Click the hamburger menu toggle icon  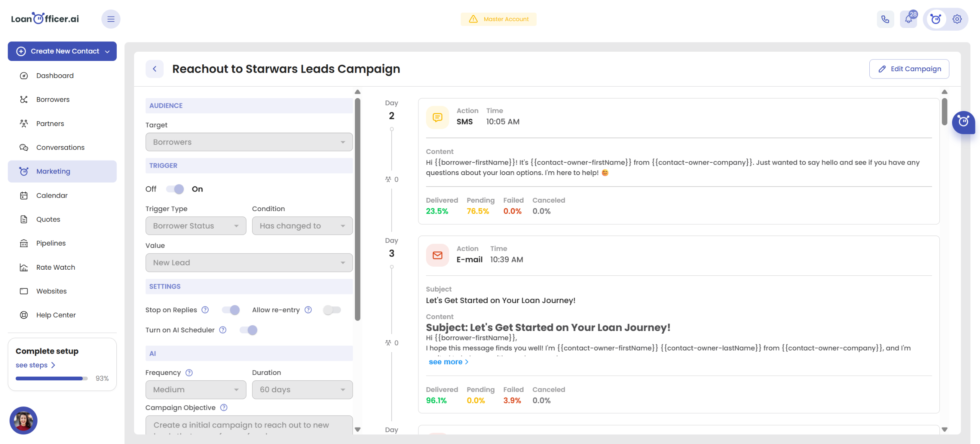(111, 19)
